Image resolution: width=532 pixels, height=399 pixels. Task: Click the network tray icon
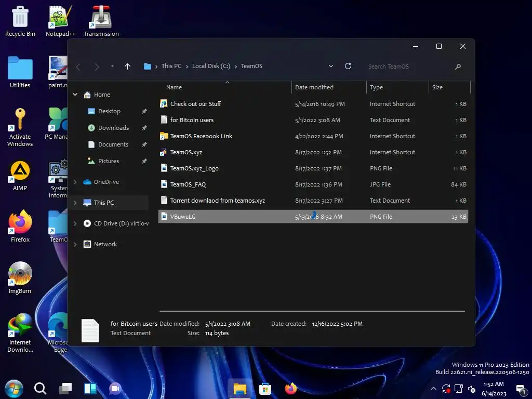click(459, 389)
